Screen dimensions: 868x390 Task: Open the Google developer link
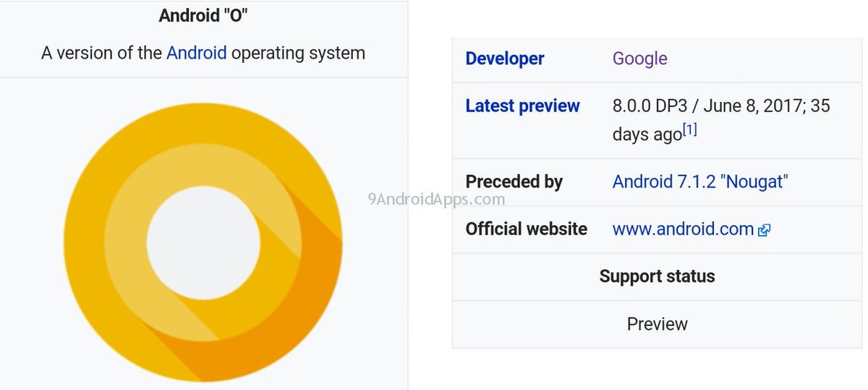pyautogui.click(x=639, y=59)
